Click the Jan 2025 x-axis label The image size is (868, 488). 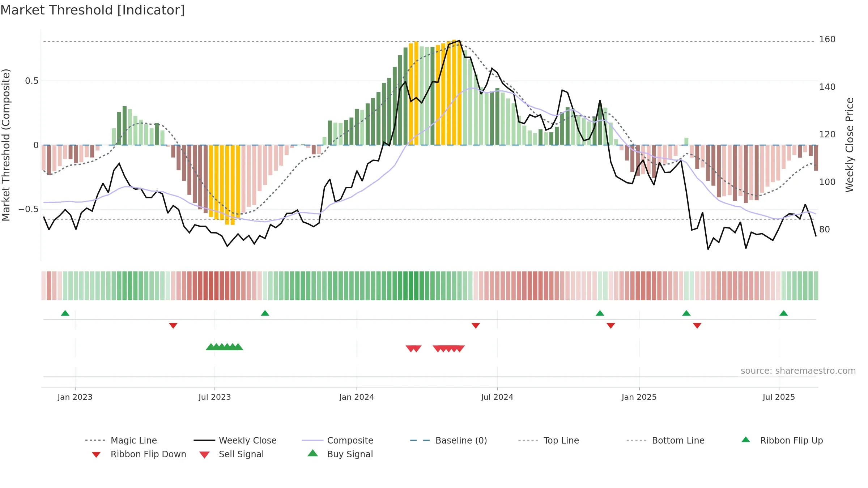point(639,397)
